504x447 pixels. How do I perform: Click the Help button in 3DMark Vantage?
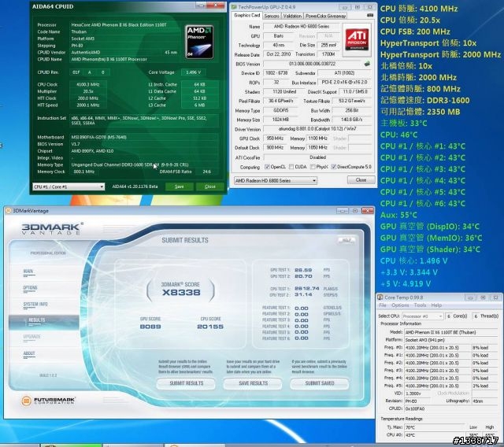[346, 240]
